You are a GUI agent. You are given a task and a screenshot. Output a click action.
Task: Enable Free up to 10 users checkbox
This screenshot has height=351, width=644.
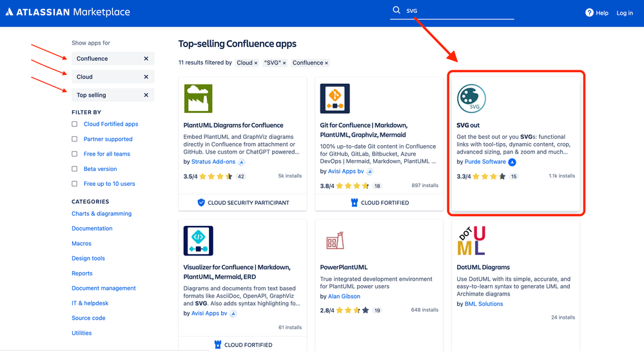point(74,184)
